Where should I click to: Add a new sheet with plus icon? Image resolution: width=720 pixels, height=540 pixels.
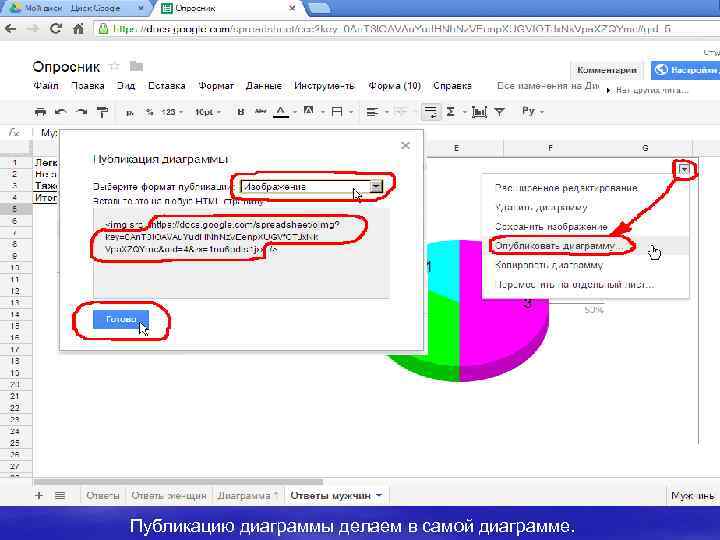coord(39,495)
